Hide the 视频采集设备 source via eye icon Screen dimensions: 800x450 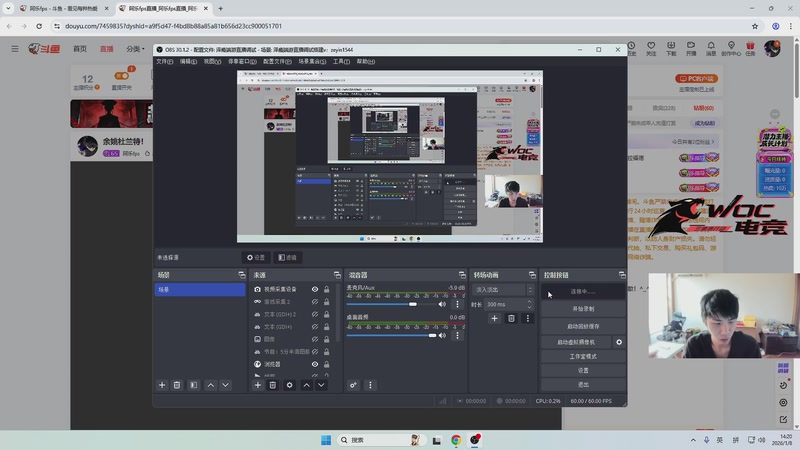point(315,289)
